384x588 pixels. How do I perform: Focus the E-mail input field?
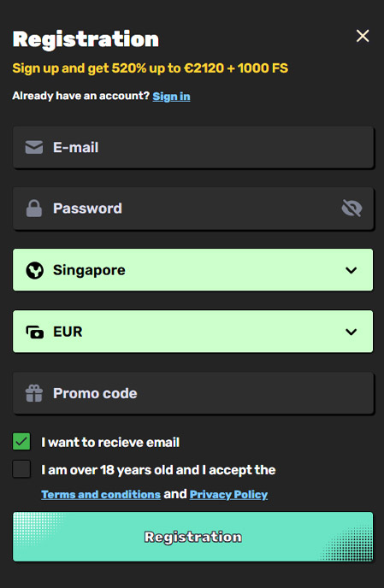coord(193,147)
